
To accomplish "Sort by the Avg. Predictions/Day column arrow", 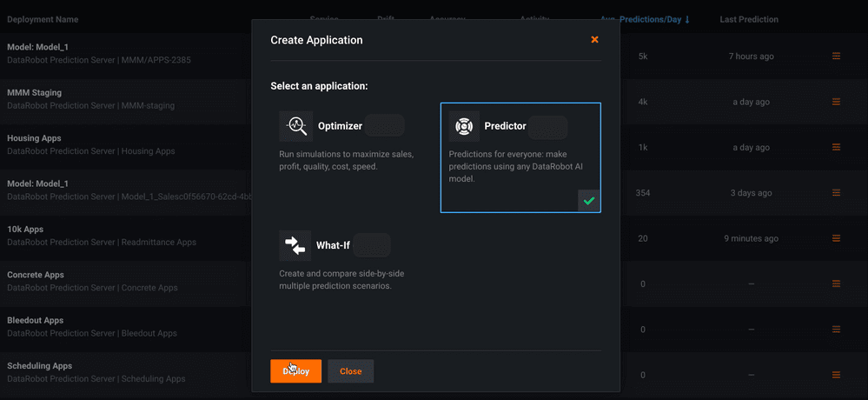I will (x=687, y=19).
